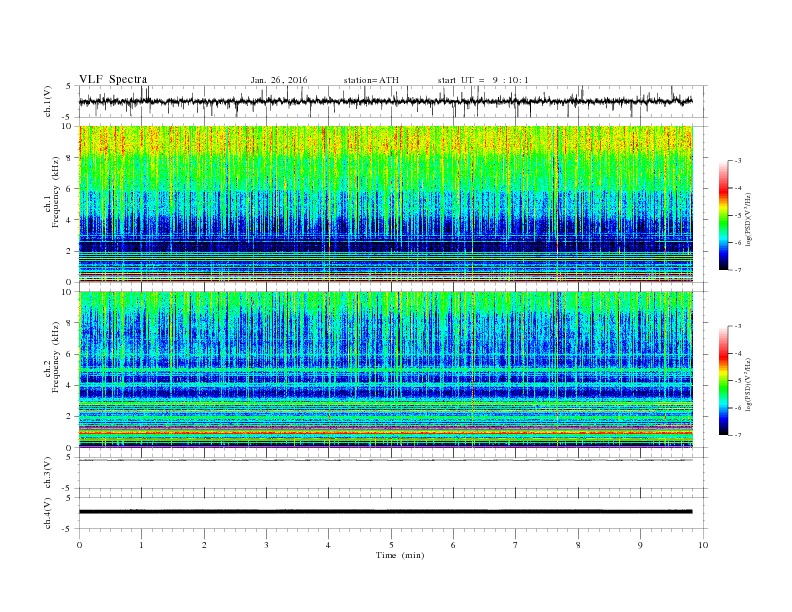Click the time axis tick label '3'
Viewport: 792px width, 612px height.
pyautogui.click(x=266, y=545)
